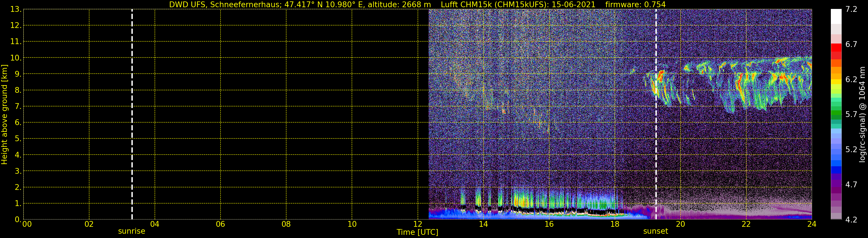Click the height axis tick label '4.'
The image size is (868, 238).
point(18,155)
